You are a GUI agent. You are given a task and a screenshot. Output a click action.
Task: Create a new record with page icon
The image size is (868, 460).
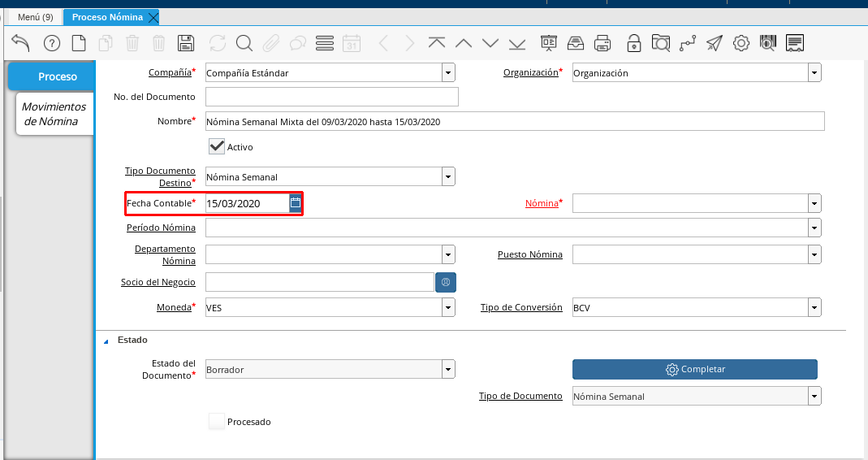pyautogui.click(x=79, y=43)
